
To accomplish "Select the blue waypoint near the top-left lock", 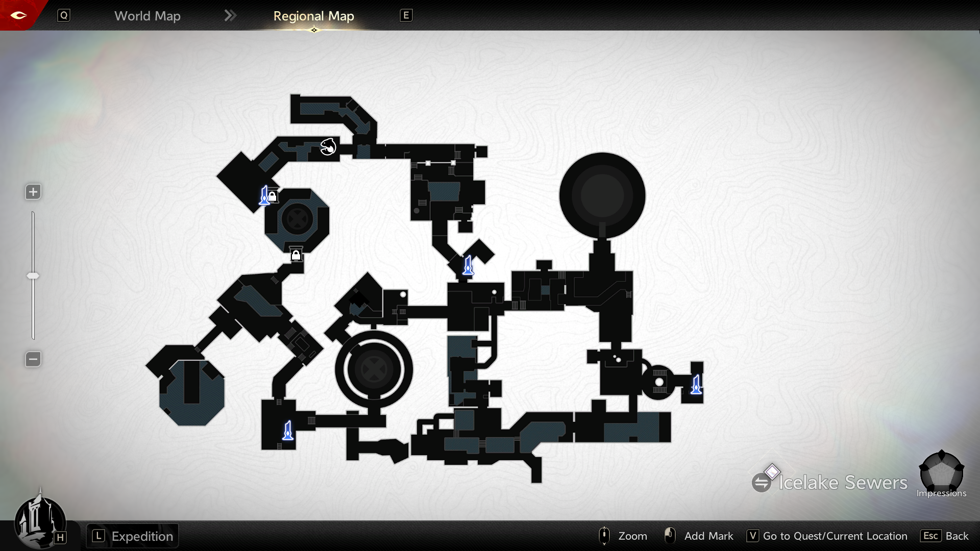I will click(264, 196).
